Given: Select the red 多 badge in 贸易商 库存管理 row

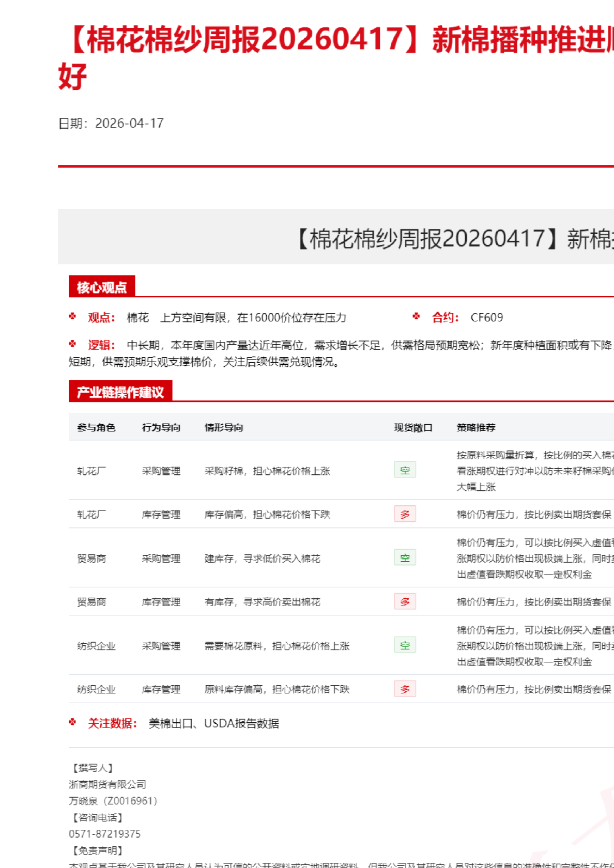Looking at the screenshot, I should pyautogui.click(x=405, y=601).
